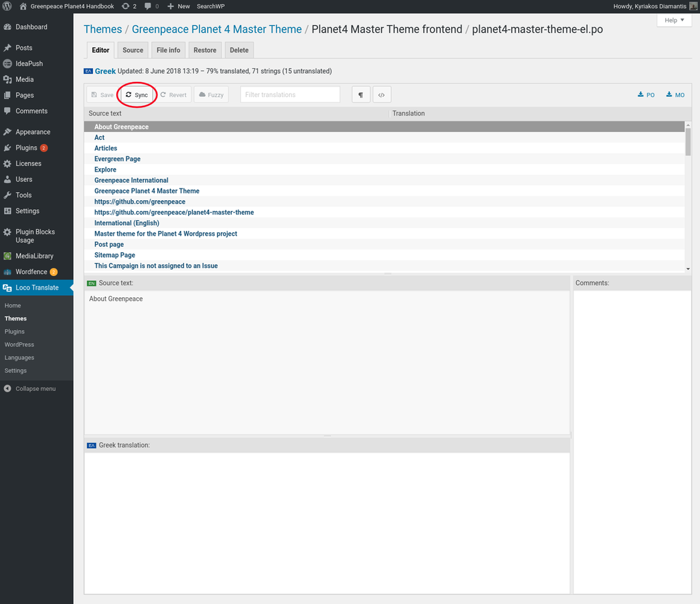700x604 pixels.
Task: Select the 'Sitemap Page' source string
Action: coord(384,255)
